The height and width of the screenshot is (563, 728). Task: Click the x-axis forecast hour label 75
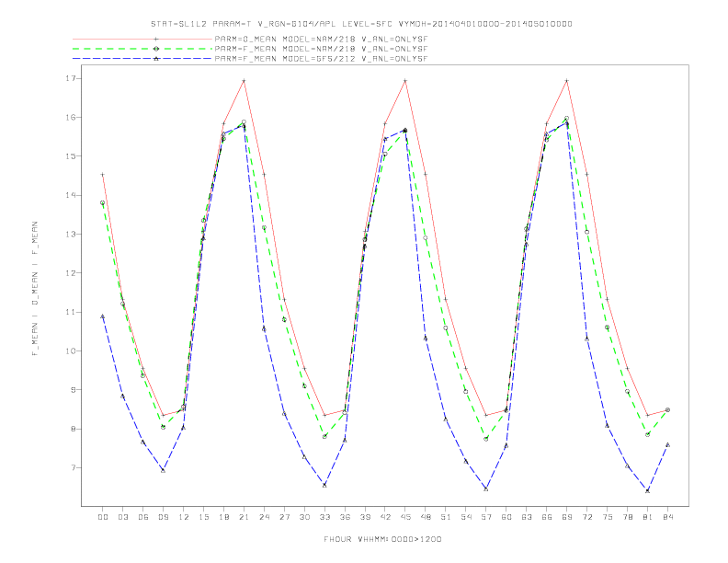click(x=608, y=517)
